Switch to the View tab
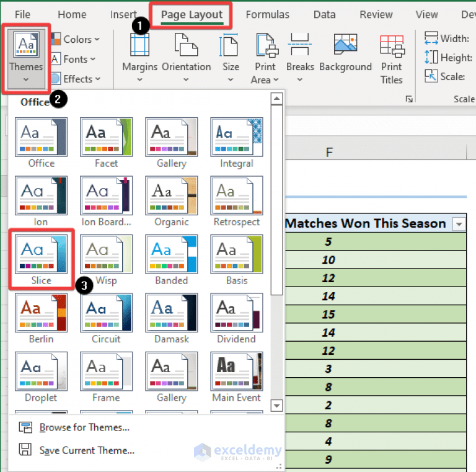This screenshot has height=472, width=476. click(x=426, y=14)
